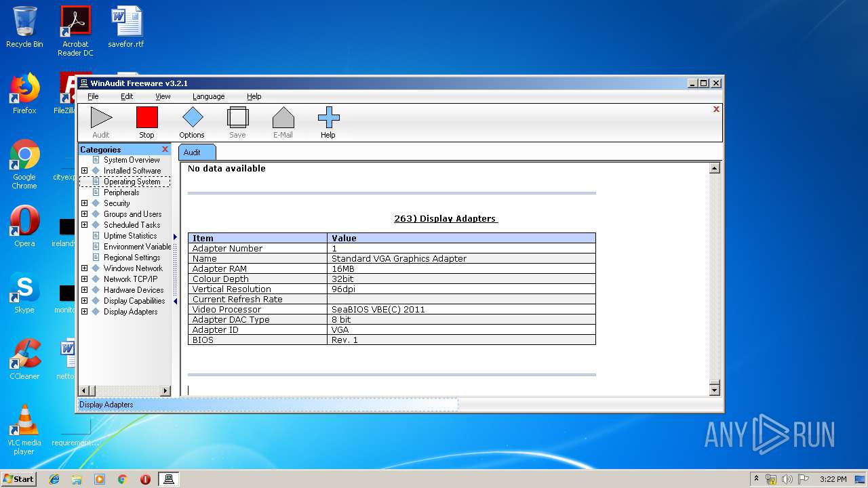Expand the Network TCP/IP node
This screenshot has width=868, height=488.
click(x=84, y=279)
